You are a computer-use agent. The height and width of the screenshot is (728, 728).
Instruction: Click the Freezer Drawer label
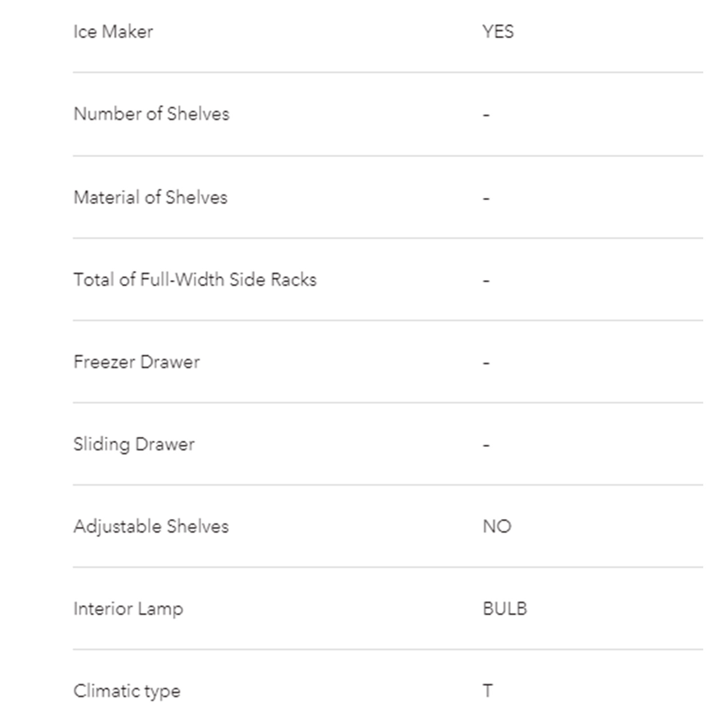tap(136, 362)
